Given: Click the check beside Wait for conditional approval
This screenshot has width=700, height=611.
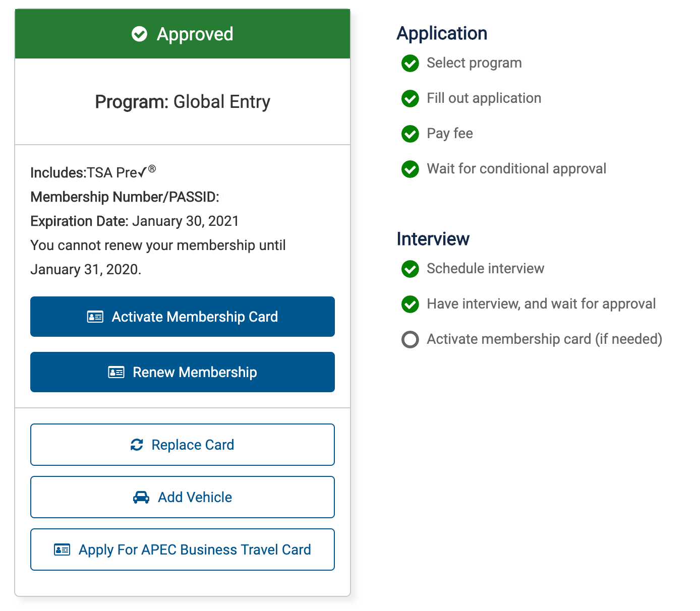Looking at the screenshot, I should 410,169.
